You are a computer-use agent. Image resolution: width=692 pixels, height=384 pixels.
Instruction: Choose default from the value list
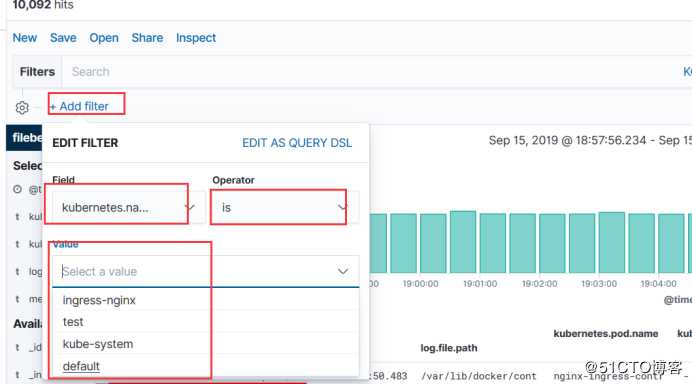coord(206,366)
